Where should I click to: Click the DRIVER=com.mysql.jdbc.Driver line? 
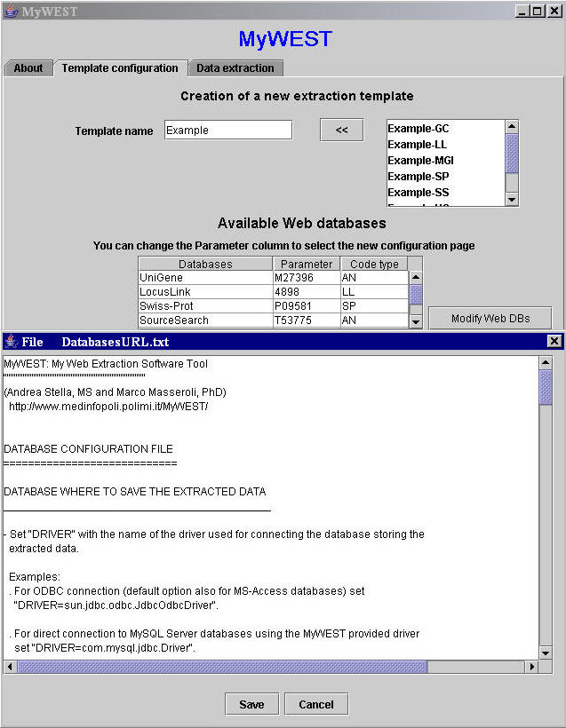[105, 648]
